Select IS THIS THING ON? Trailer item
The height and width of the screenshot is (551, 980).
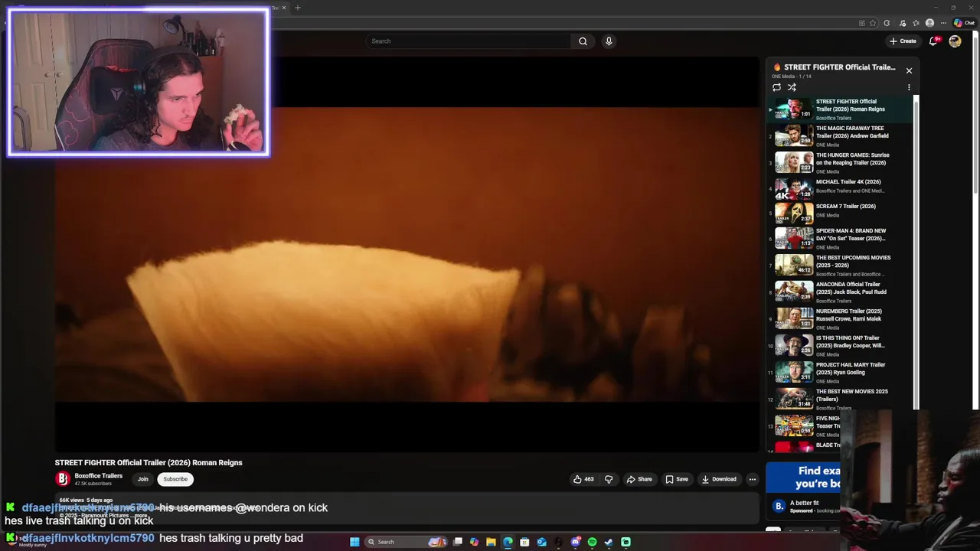point(841,346)
